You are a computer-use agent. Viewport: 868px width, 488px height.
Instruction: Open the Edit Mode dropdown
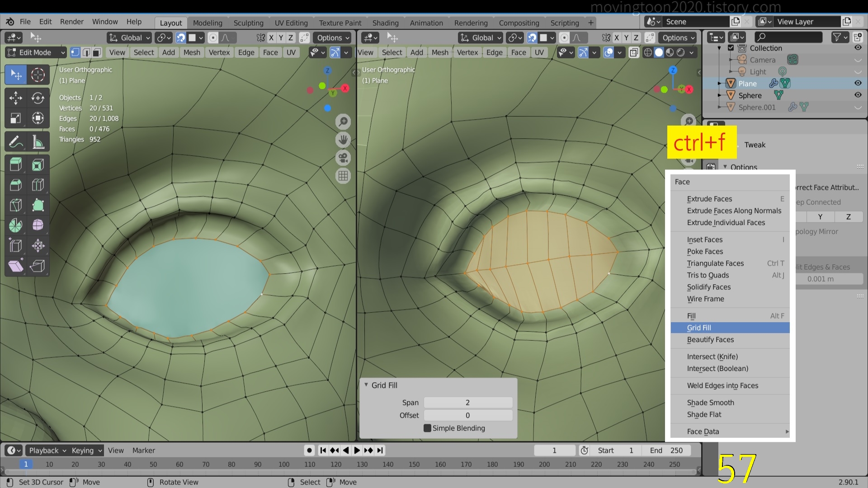pos(36,52)
